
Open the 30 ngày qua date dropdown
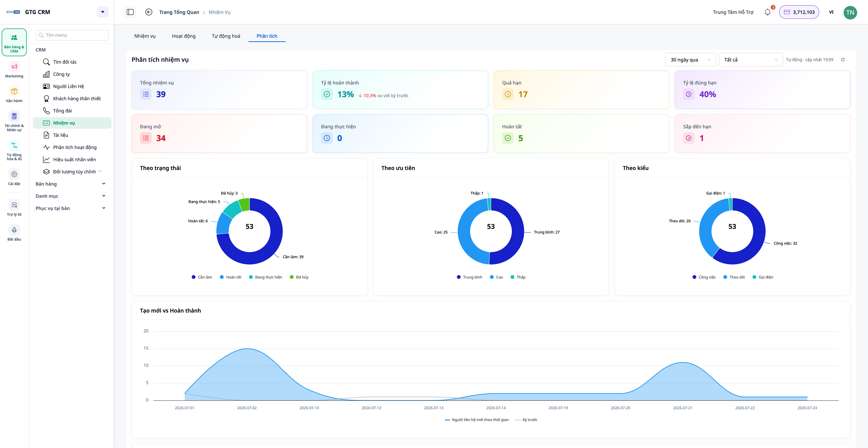tap(691, 60)
